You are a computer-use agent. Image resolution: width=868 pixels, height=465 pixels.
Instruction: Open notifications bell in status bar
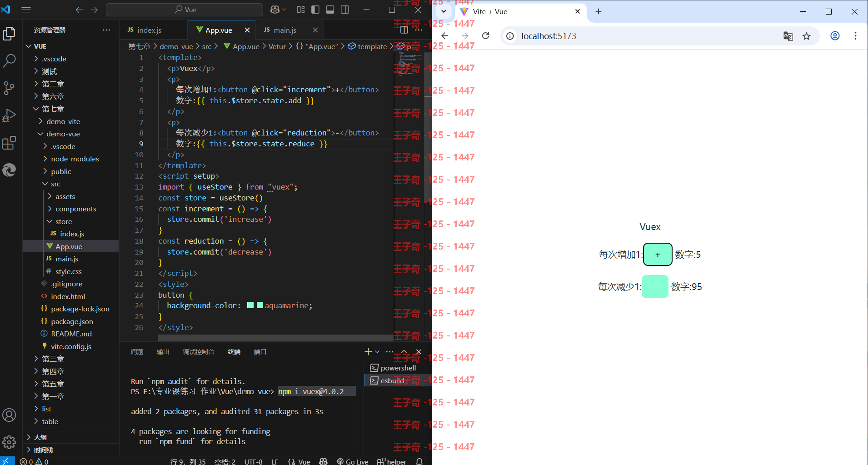(419, 461)
